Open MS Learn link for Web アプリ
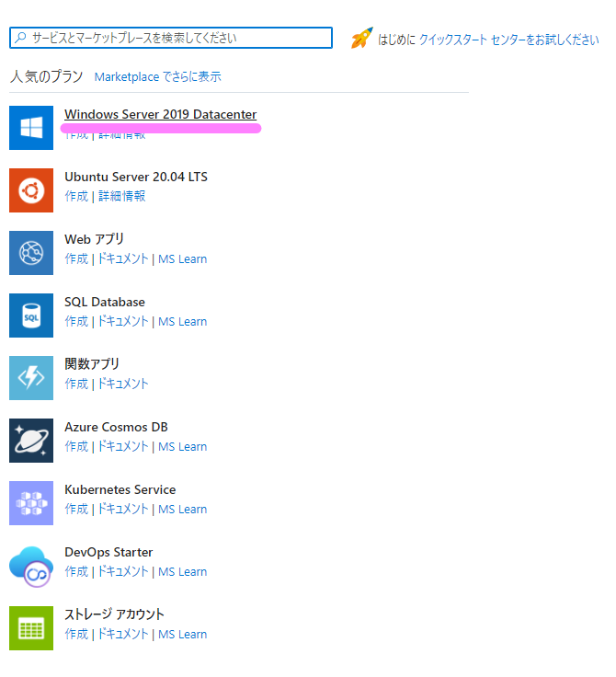 click(x=183, y=259)
